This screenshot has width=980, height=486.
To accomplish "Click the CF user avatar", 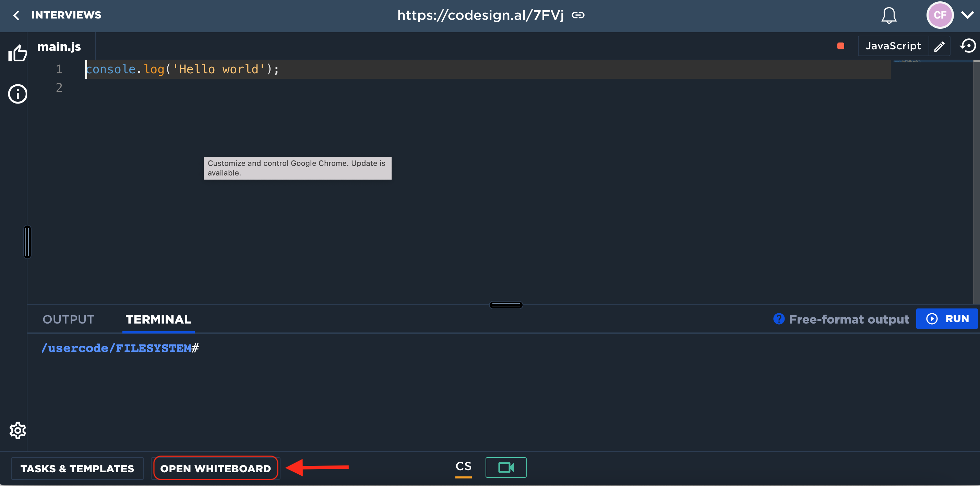I will 940,15.
